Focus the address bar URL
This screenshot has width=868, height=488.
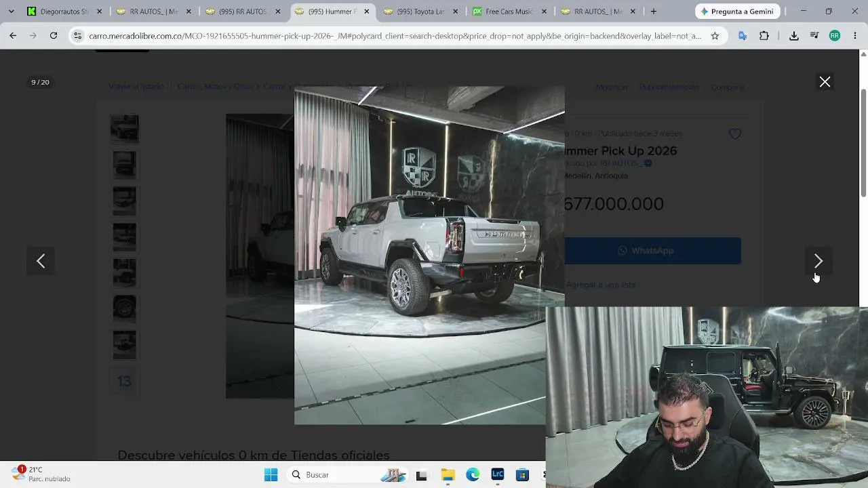(395, 36)
